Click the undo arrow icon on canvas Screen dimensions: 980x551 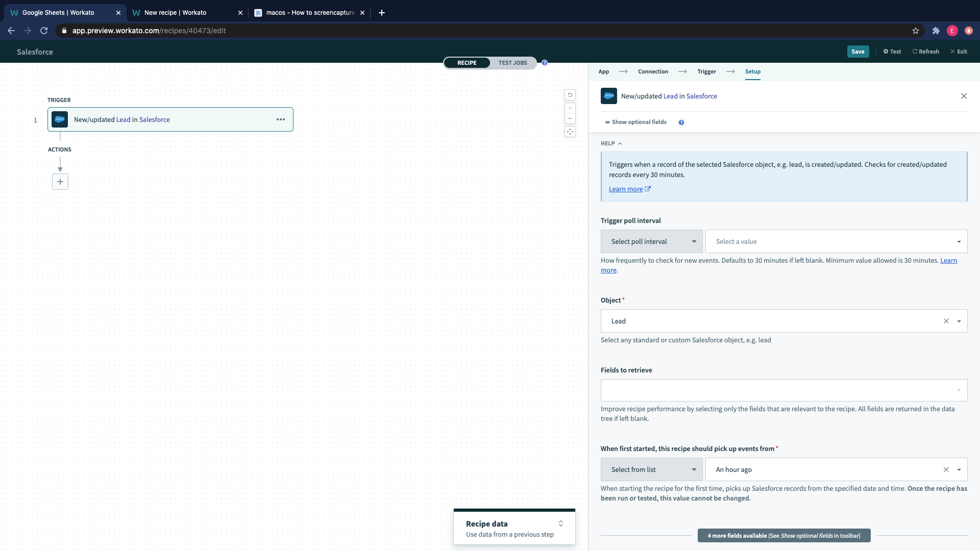pos(570,95)
